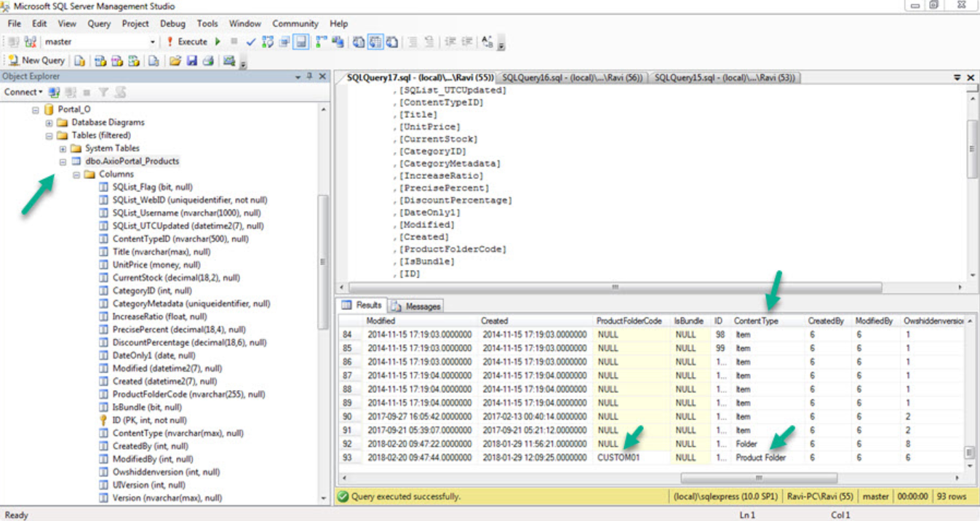Click the Cancel Executing Query stop icon
The height and width of the screenshot is (521, 980).
tap(234, 42)
